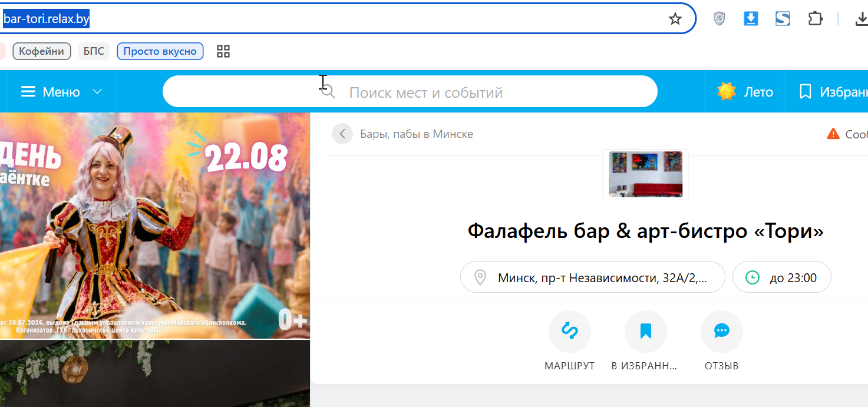868x407 pixels.
Task: Open the shield extension icon
Action: (x=719, y=19)
